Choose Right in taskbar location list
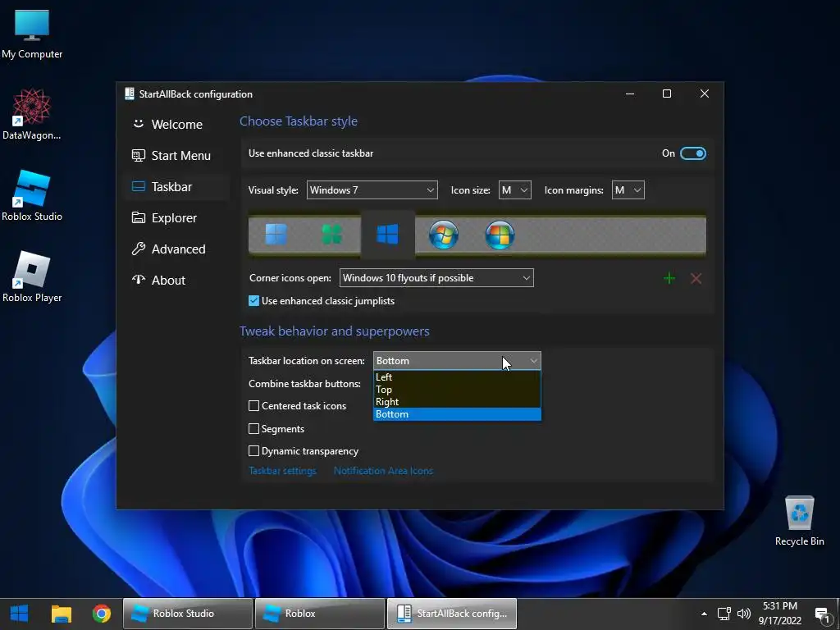Image resolution: width=840 pixels, height=630 pixels. point(457,402)
